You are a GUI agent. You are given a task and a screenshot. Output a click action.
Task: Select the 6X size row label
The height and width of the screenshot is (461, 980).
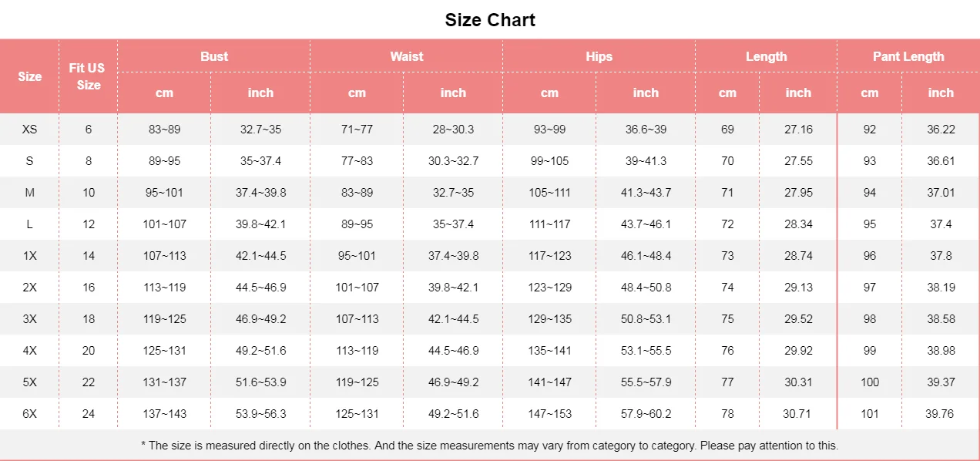29,414
